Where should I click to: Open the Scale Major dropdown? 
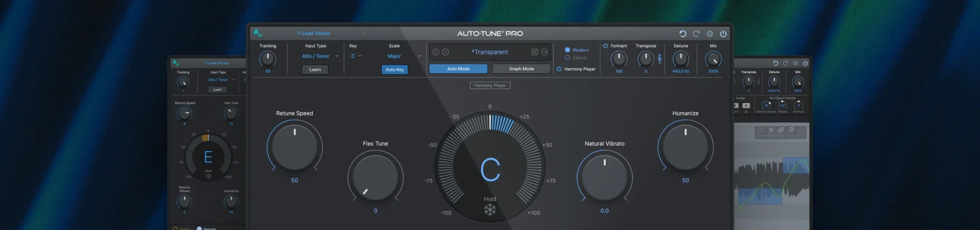pos(404,56)
